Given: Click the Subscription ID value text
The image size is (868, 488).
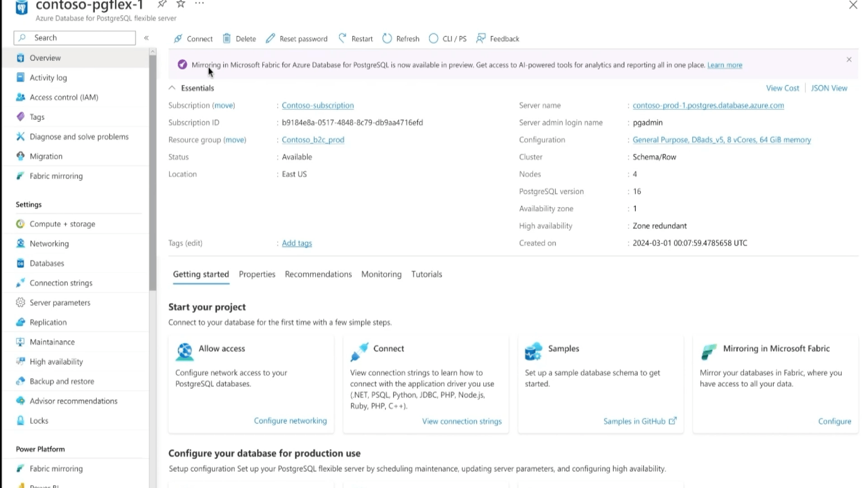Looking at the screenshot, I should coord(352,122).
